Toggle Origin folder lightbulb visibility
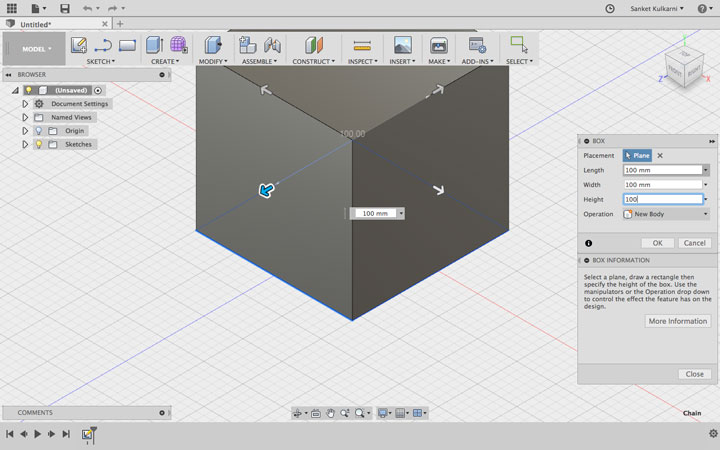 39,131
